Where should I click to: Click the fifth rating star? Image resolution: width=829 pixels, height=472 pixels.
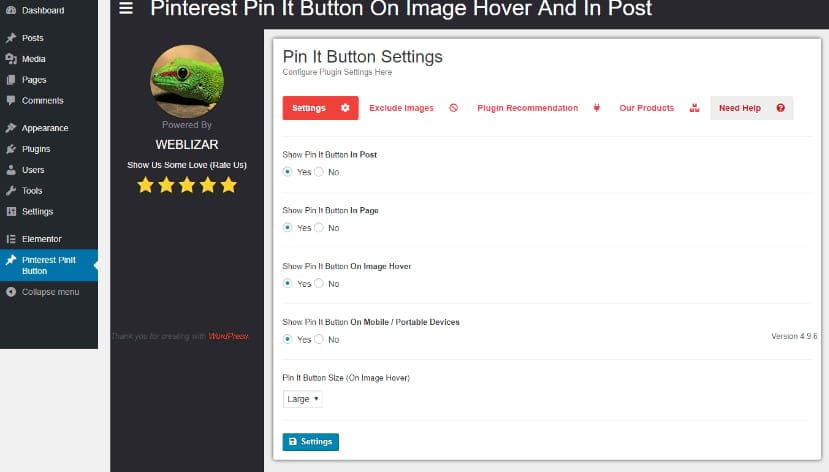(229, 185)
